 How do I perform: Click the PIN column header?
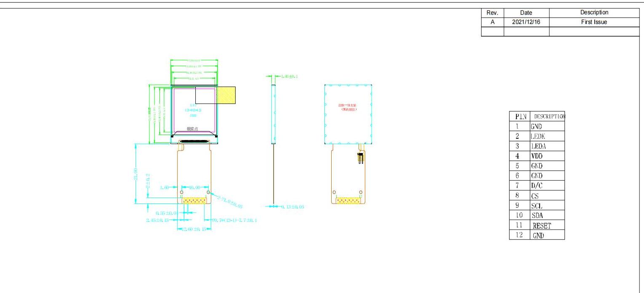[517, 116]
